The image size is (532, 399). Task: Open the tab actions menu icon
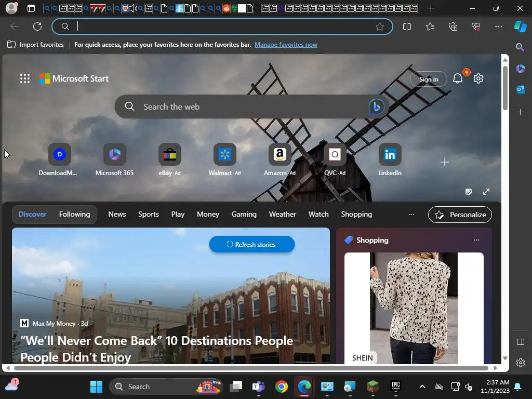[x=31, y=8]
